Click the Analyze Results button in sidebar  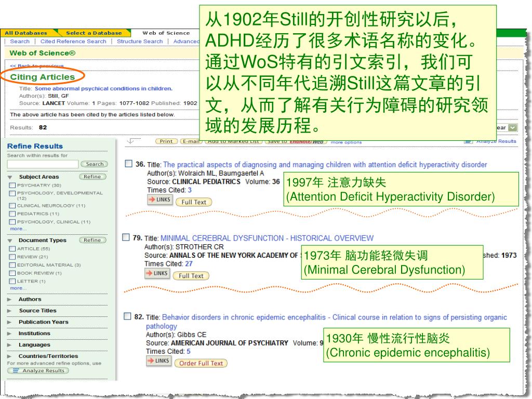[38, 370]
